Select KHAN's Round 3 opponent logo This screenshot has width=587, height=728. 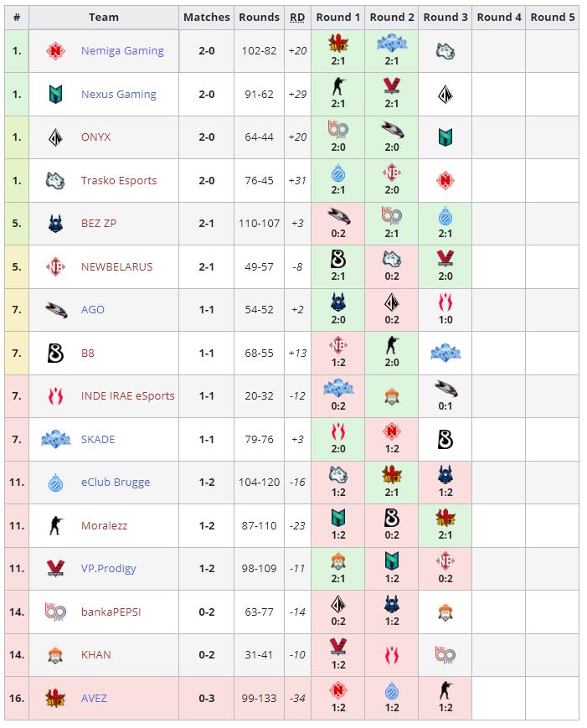[x=445, y=654]
